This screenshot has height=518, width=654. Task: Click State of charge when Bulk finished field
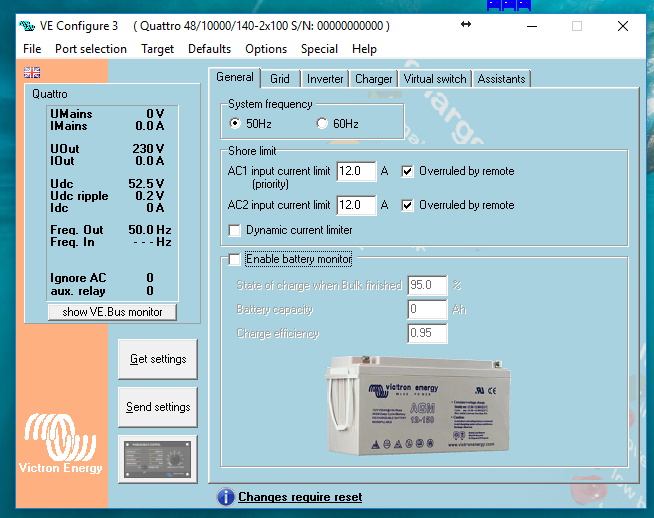427,285
